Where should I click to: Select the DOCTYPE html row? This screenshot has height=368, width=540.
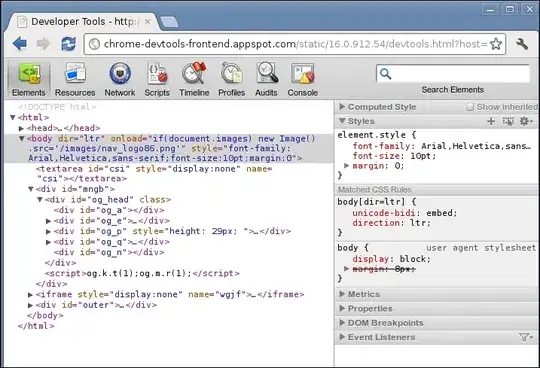[57, 107]
